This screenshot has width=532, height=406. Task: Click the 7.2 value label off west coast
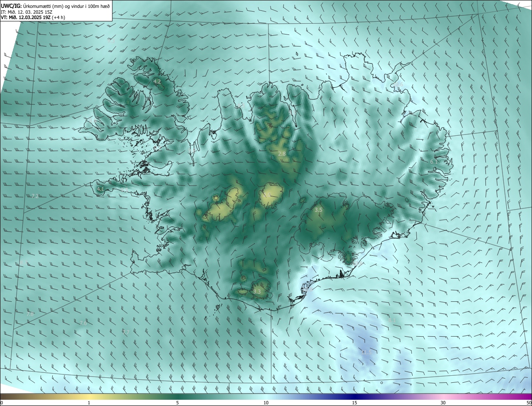pyautogui.click(x=35, y=196)
